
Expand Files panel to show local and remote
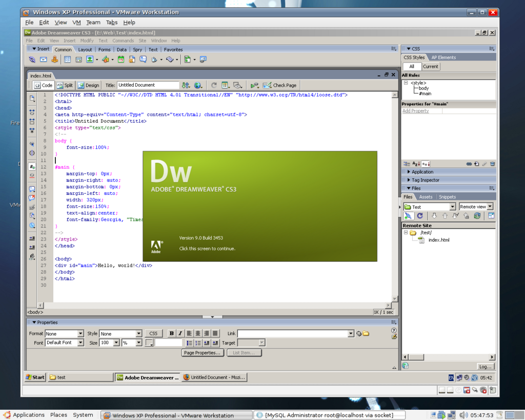point(491,216)
